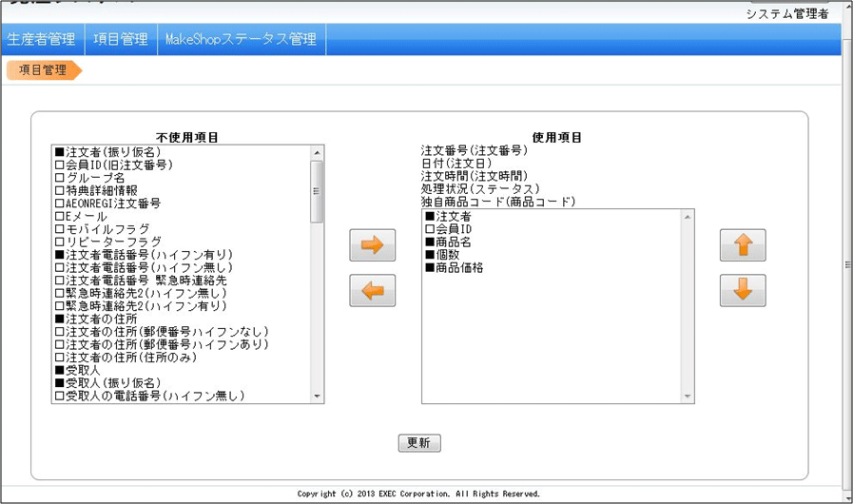Move selected item down with down arrow
853x504 pixels.
coord(743,291)
